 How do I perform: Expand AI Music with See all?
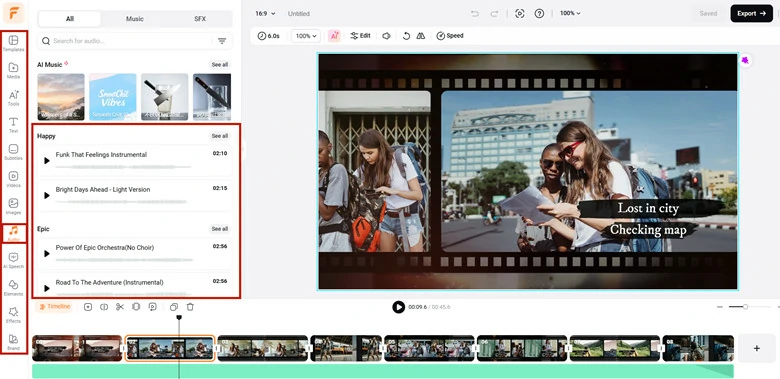219,65
